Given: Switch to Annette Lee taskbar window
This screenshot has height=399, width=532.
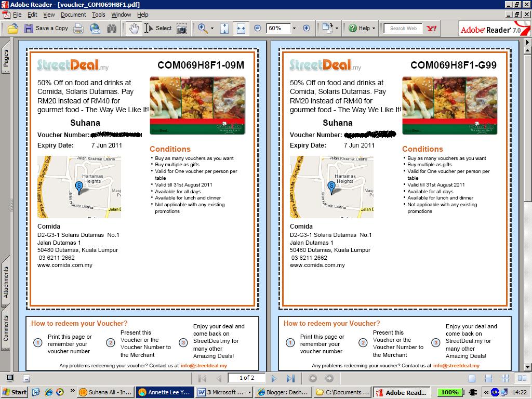Looking at the screenshot, I should point(165,392).
